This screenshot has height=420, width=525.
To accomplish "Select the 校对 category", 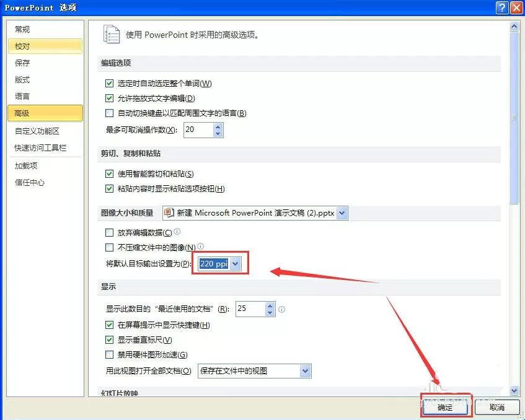I will (x=45, y=46).
